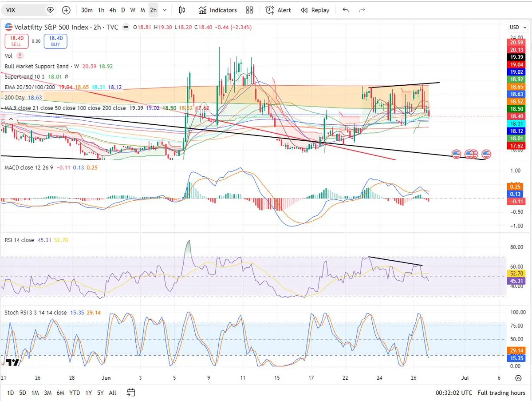Set date range to 1Y

[89, 393]
